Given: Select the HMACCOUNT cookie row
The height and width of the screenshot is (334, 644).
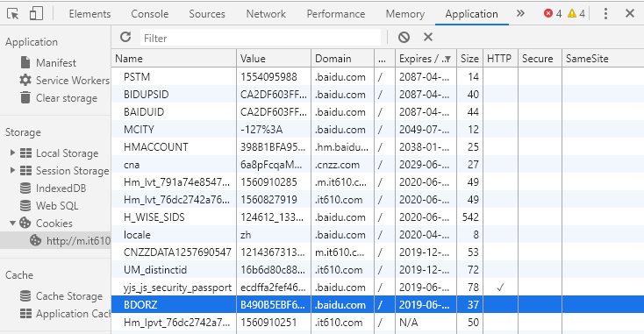Looking at the screenshot, I should click(377, 147).
